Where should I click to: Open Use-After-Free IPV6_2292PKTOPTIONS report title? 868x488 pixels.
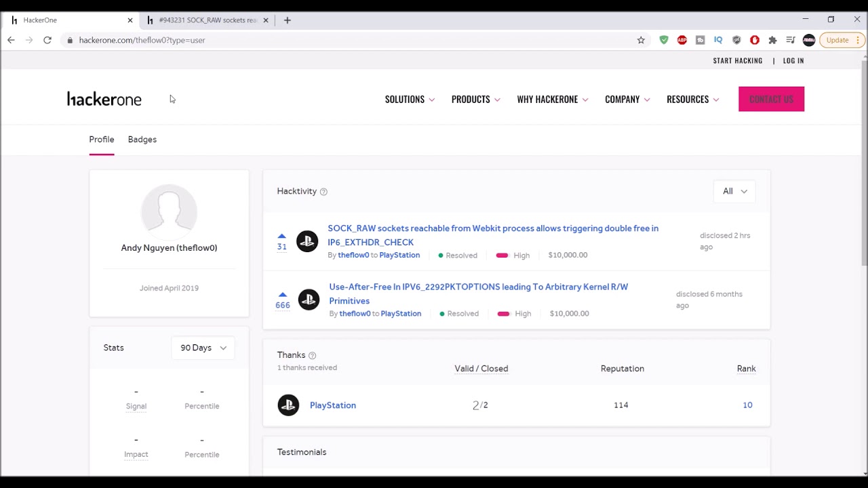click(x=478, y=293)
